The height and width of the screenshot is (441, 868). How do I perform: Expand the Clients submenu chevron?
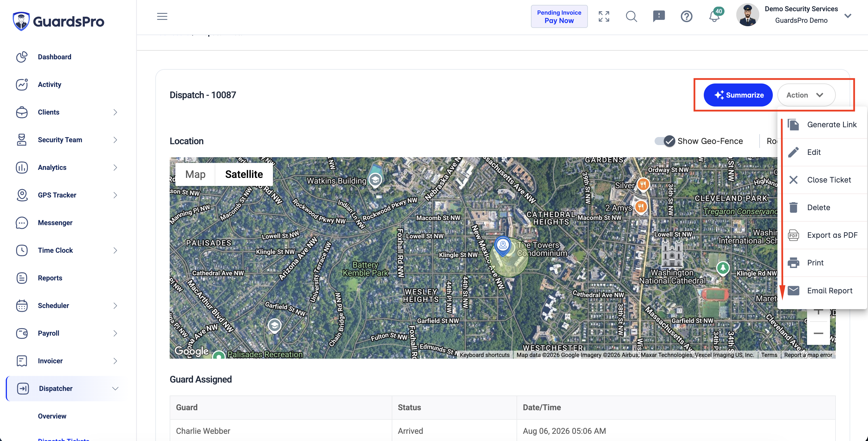(x=115, y=112)
